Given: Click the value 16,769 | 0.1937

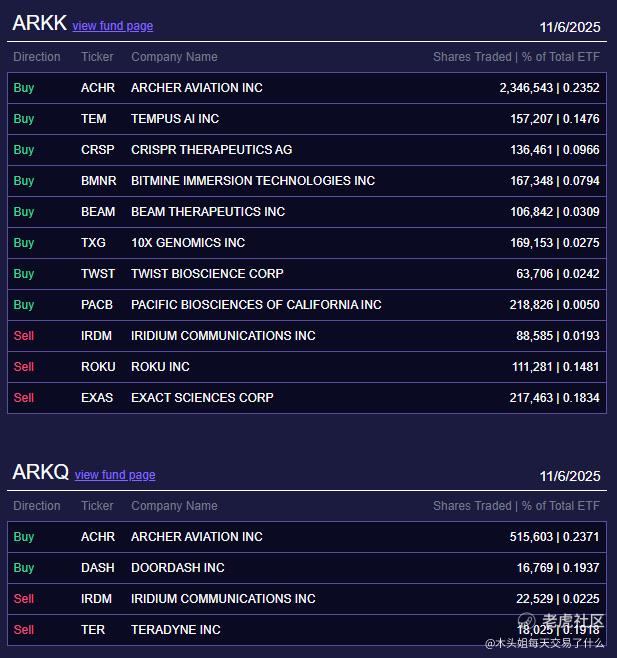Looking at the screenshot, I should pyautogui.click(x=558, y=568).
